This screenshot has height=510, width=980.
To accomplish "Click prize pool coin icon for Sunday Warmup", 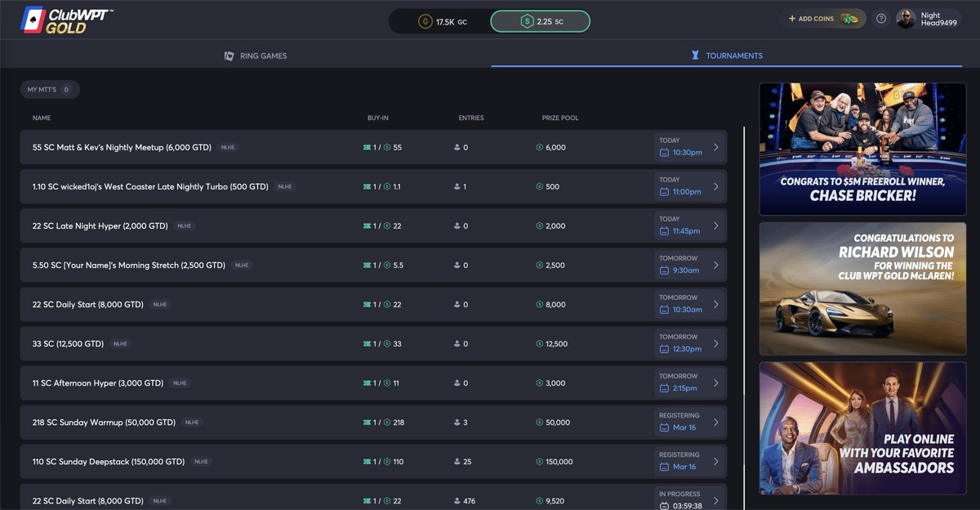I will [x=539, y=423].
